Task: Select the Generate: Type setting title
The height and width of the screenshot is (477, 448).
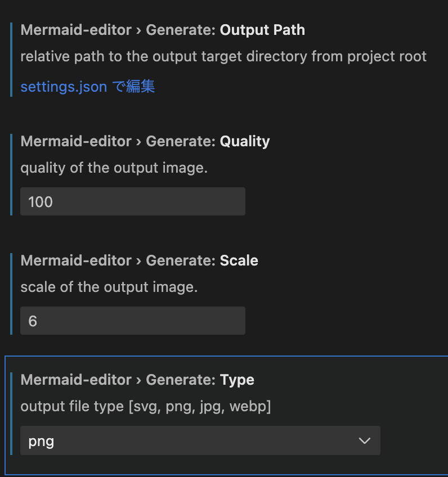Action: pos(137,380)
